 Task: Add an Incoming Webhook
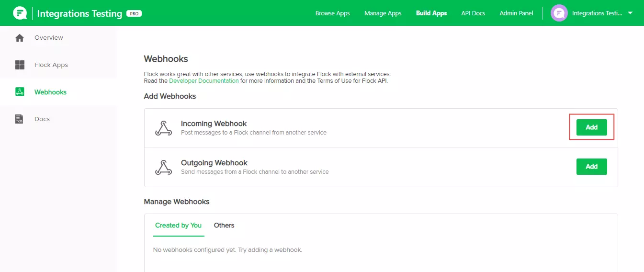(591, 127)
